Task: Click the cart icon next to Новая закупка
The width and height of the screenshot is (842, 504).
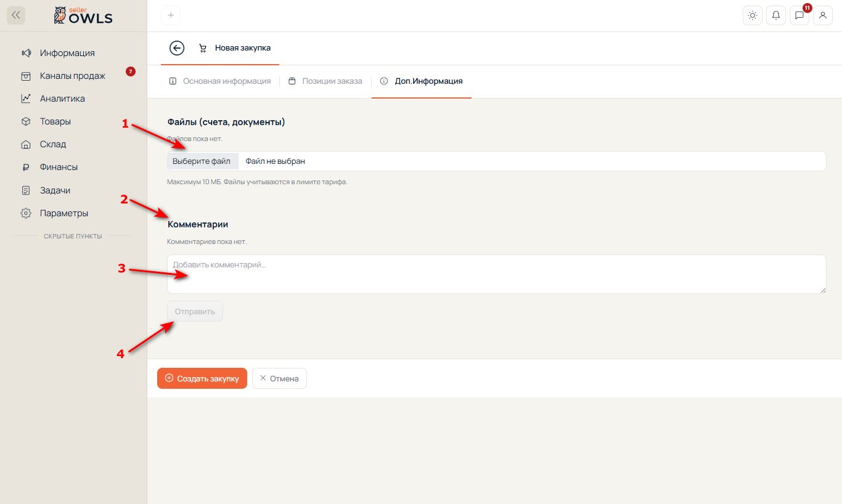Action: click(x=202, y=48)
